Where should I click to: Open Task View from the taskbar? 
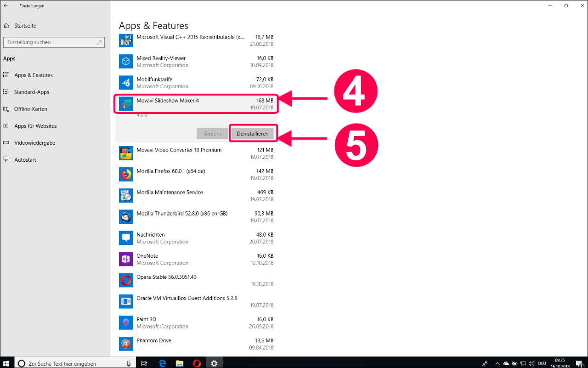point(144,363)
